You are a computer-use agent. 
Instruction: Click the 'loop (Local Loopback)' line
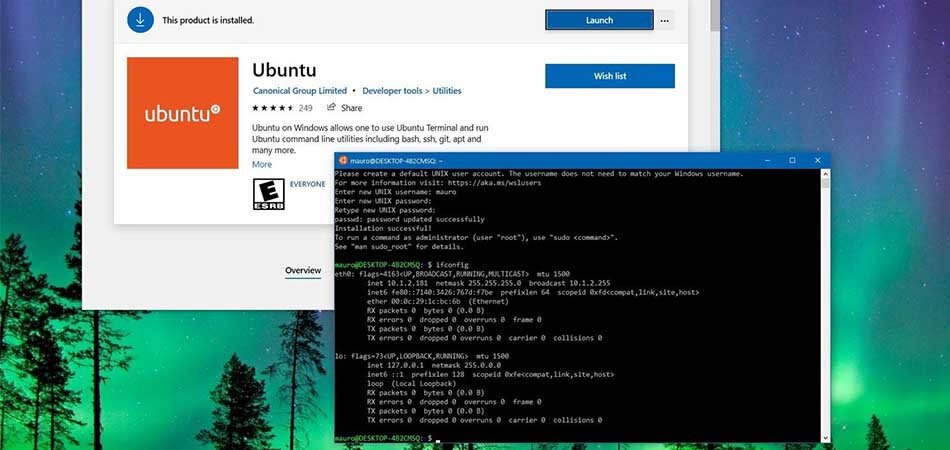(411, 383)
